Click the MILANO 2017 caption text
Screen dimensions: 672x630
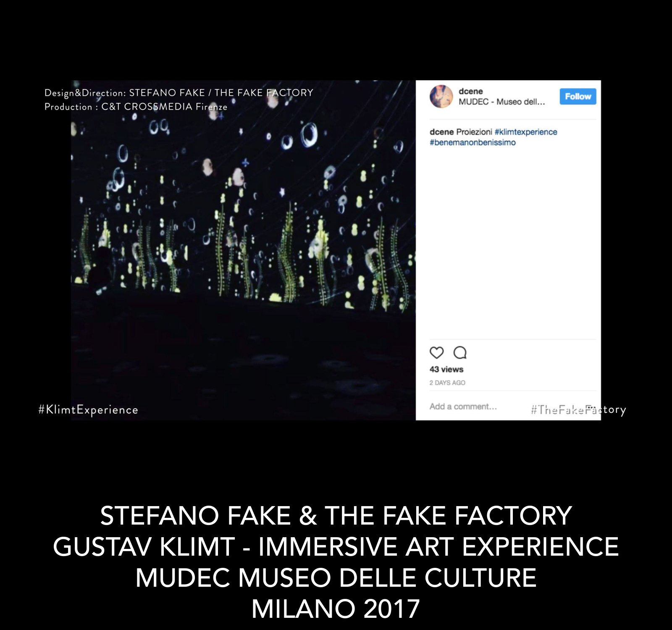[x=336, y=609]
